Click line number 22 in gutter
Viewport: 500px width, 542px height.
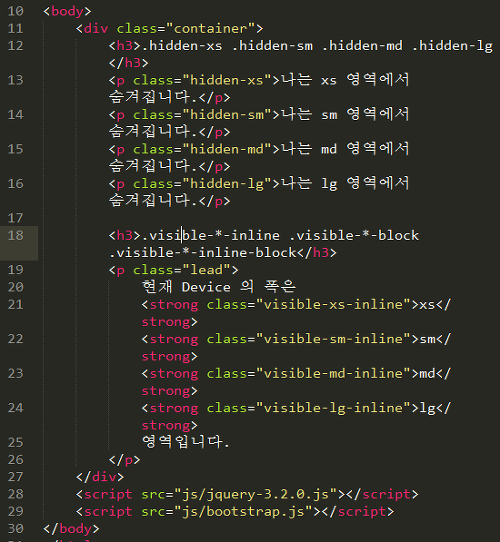[x=16, y=339]
